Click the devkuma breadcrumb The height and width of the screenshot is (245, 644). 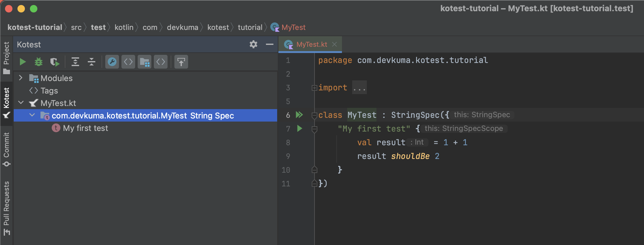[x=182, y=27]
